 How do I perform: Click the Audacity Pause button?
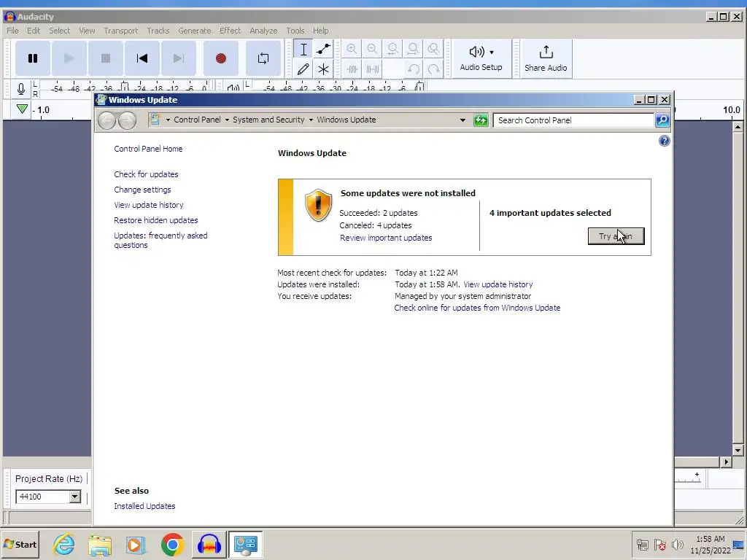tap(32, 58)
